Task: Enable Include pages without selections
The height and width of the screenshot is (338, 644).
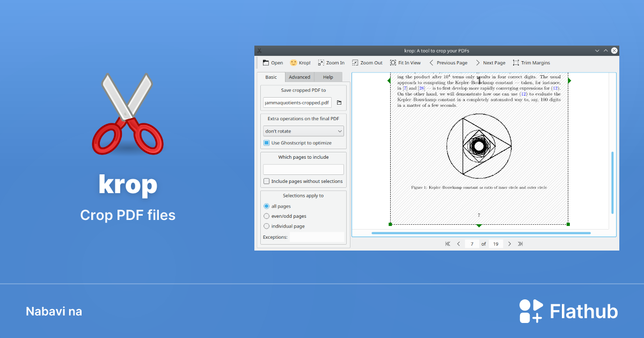Action: [266, 181]
